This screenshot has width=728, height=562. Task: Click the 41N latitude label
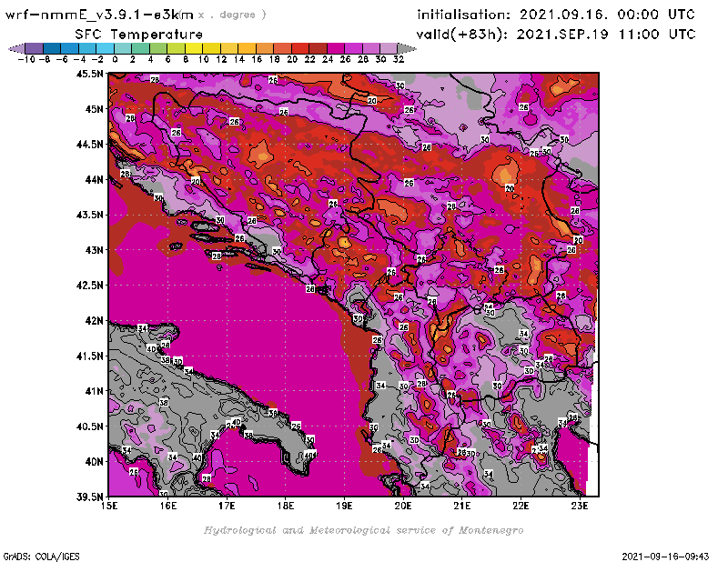(x=94, y=391)
